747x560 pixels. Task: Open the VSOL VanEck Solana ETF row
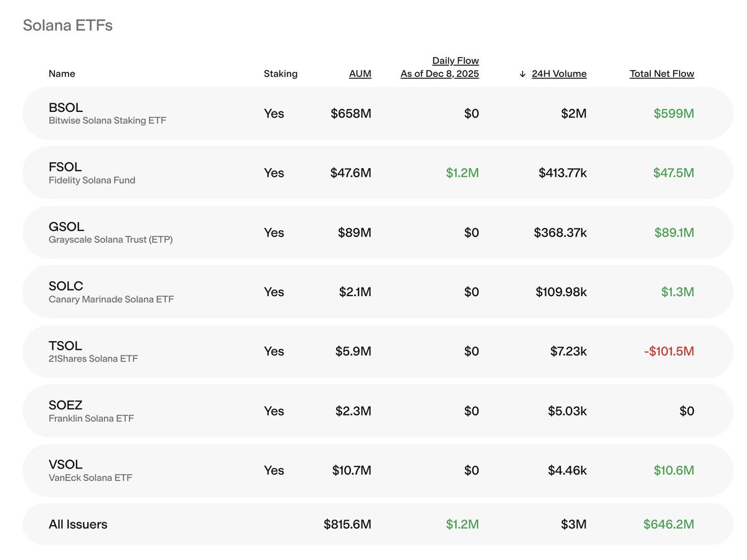tap(378, 470)
